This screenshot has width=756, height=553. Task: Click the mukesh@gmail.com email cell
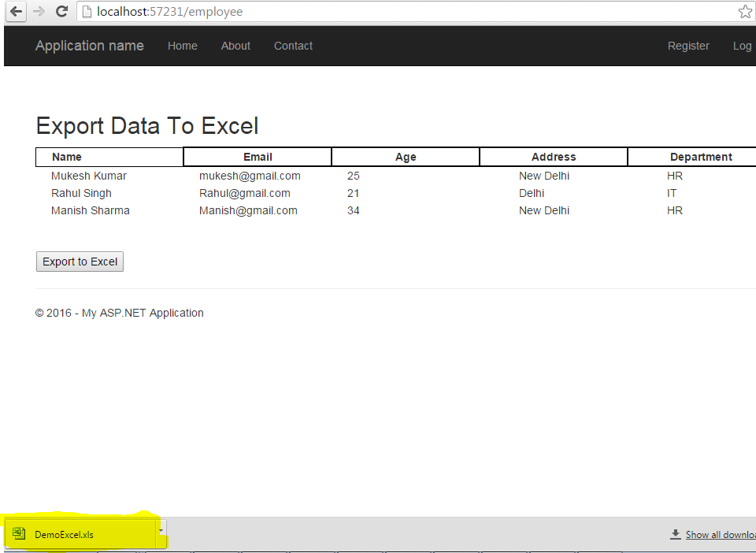250,176
